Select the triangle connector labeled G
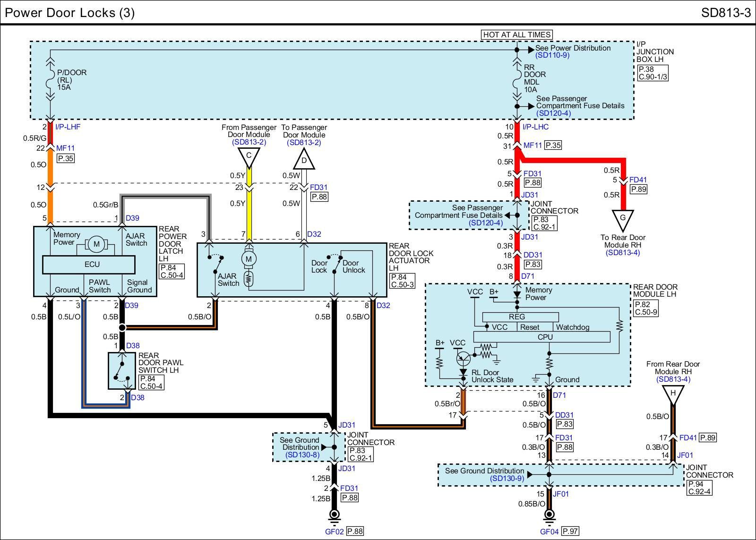 point(623,219)
